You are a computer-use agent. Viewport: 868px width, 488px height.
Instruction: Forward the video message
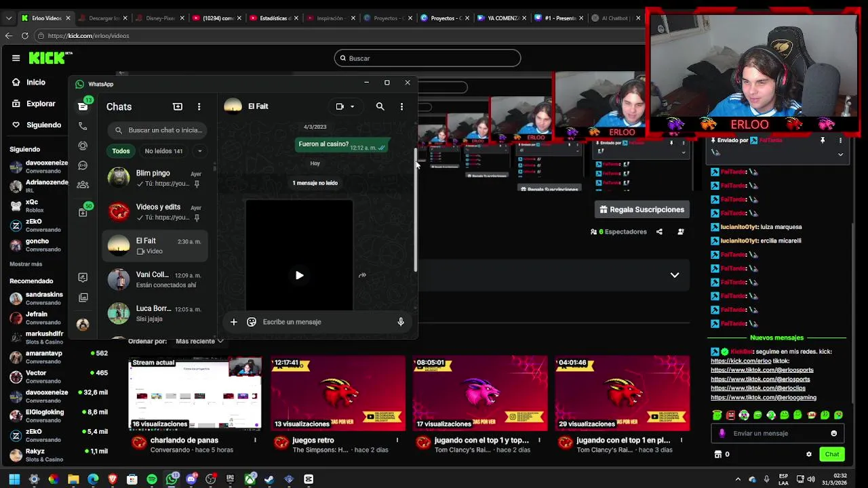click(x=362, y=275)
